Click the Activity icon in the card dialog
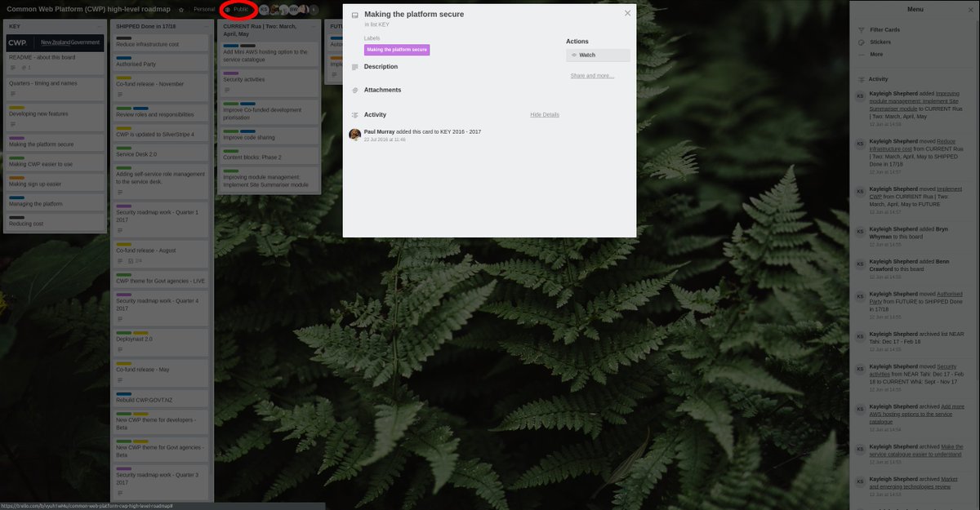 pyautogui.click(x=354, y=115)
